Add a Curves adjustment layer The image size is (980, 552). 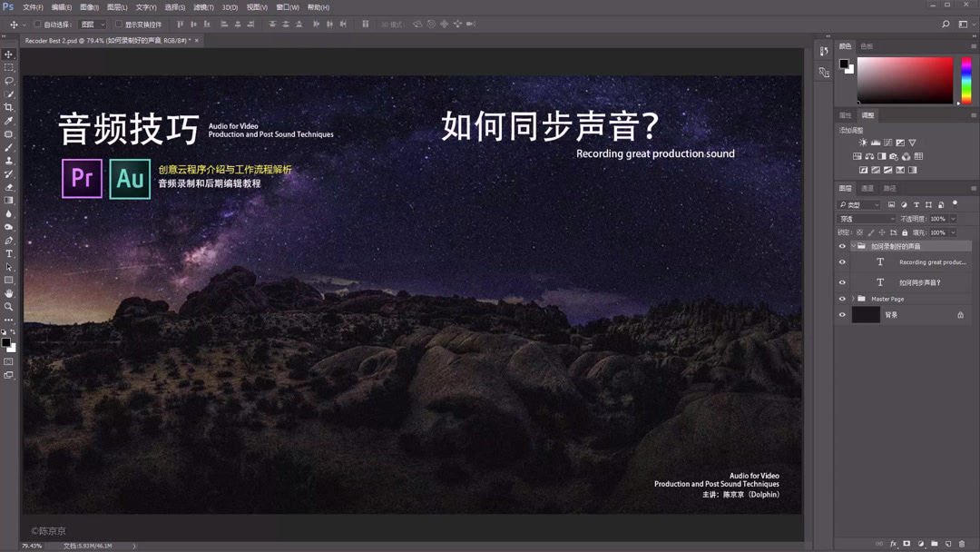tap(888, 143)
